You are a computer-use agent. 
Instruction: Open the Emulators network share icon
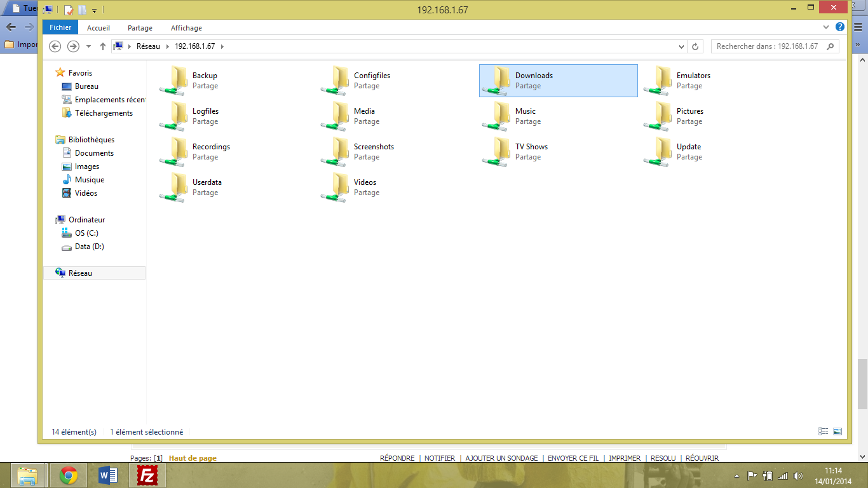click(658, 81)
